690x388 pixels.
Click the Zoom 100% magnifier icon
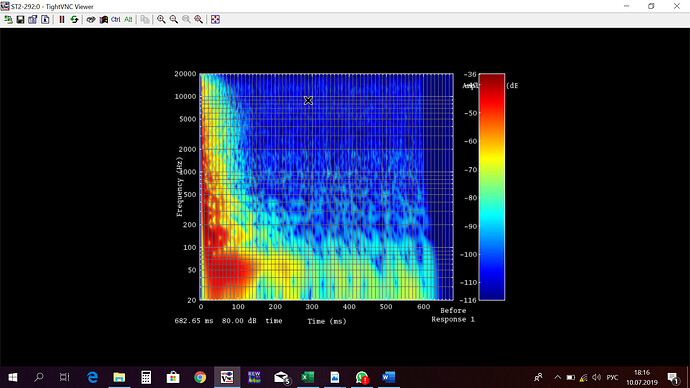pos(186,19)
